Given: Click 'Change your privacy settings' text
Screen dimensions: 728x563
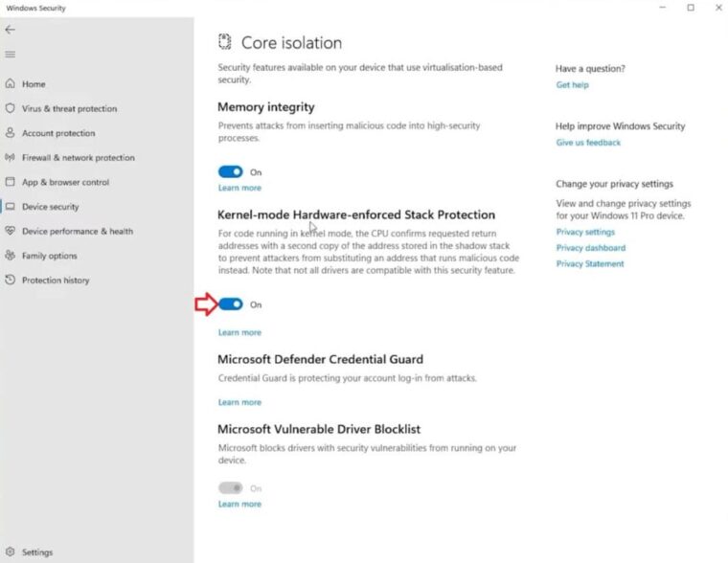Looking at the screenshot, I should click(614, 184).
